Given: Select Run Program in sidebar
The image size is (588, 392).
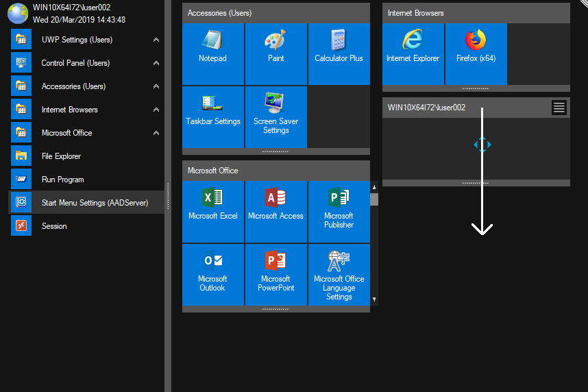Looking at the screenshot, I should tap(62, 180).
